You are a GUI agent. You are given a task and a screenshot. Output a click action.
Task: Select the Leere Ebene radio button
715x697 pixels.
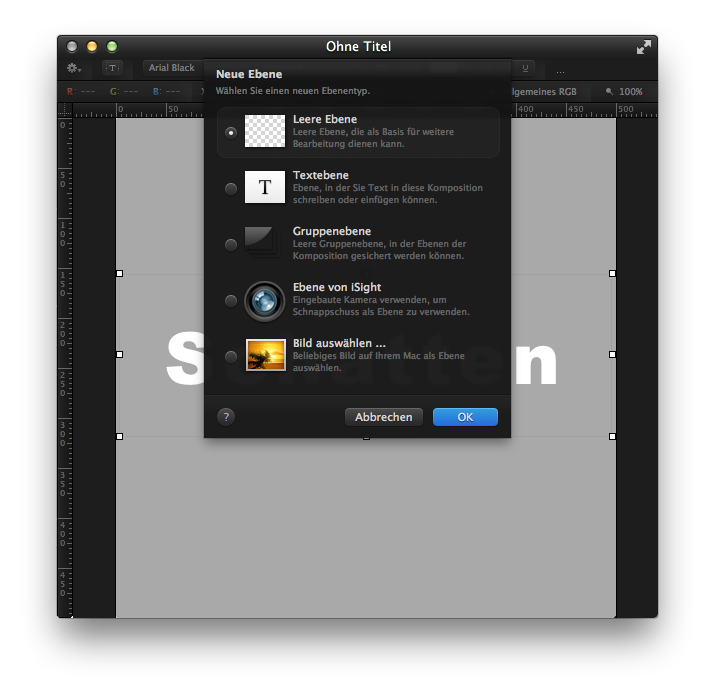[231, 132]
